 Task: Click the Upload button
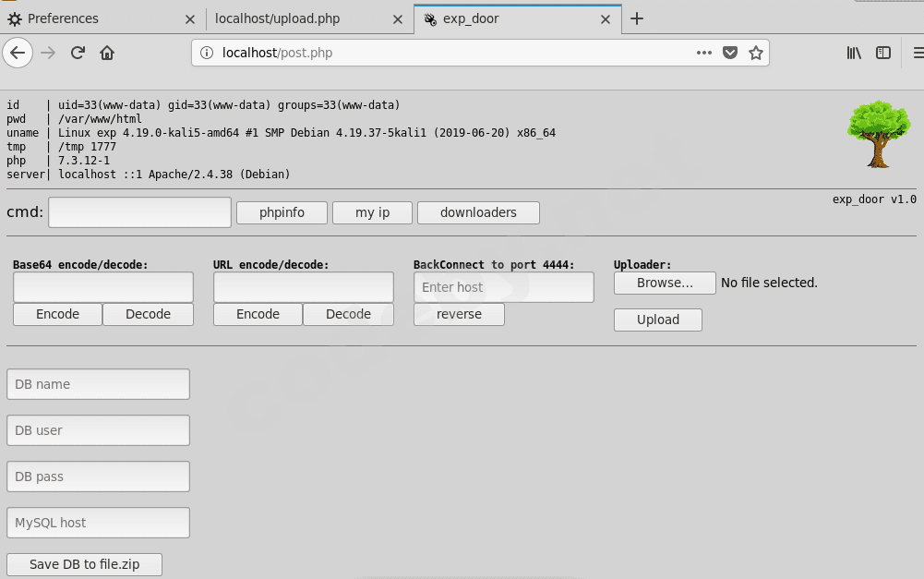click(x=658, y=320)
